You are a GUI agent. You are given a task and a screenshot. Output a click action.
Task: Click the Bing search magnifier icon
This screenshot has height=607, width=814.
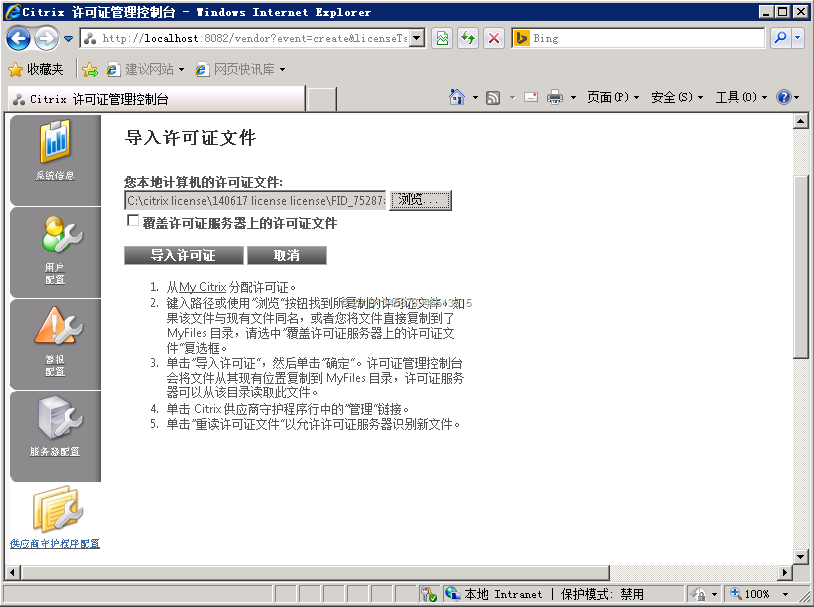click(x=780, y=38)
